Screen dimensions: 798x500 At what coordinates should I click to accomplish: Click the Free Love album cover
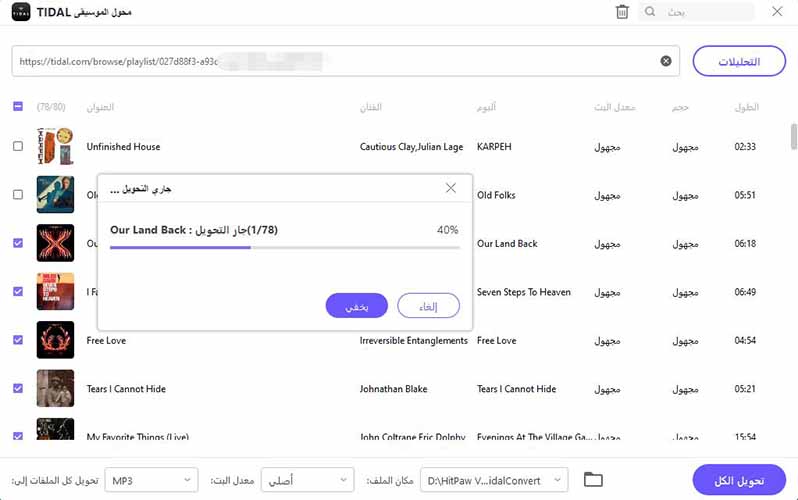click(x=55, y=340)
